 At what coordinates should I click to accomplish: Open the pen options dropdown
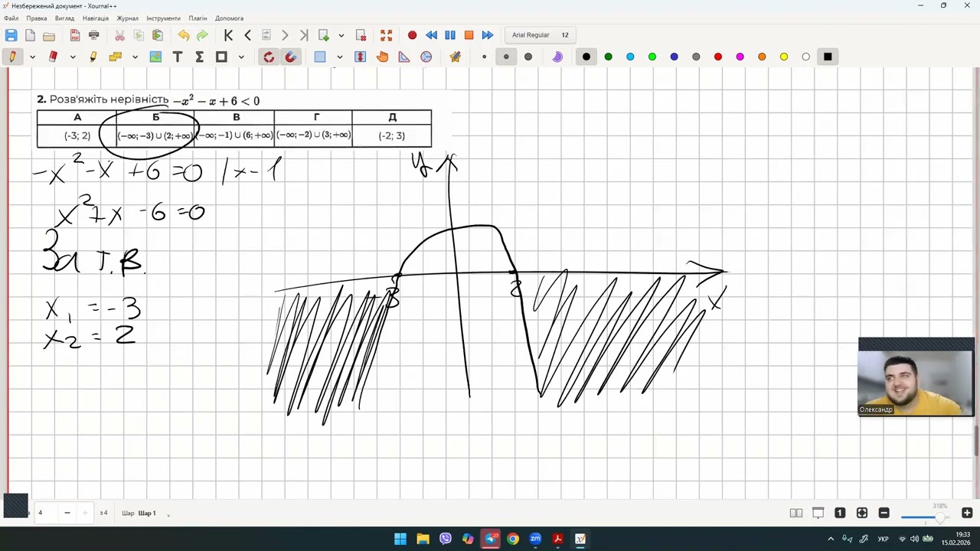click(x=32, y=57)
